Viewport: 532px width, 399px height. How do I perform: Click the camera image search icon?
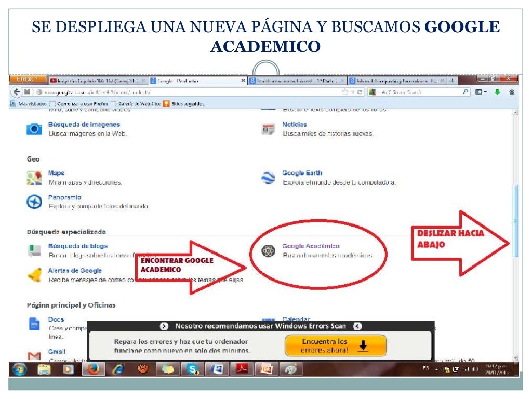34,129
